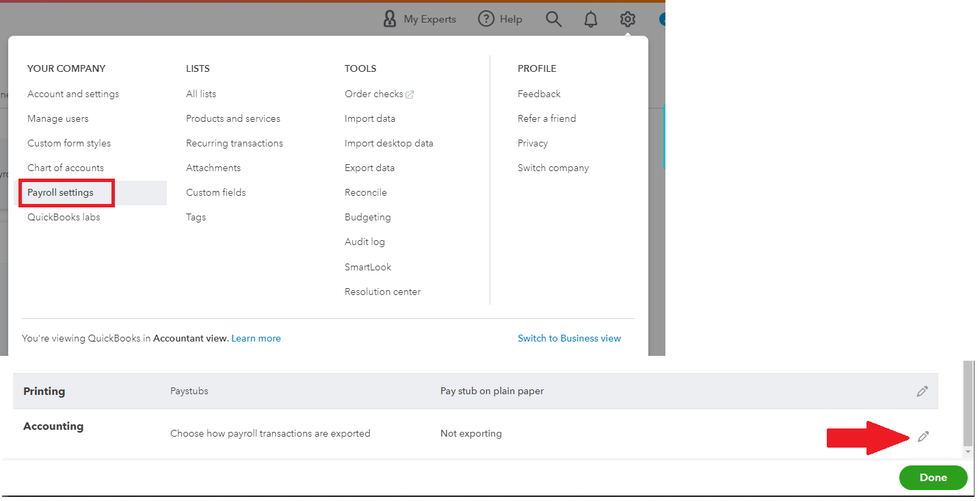Open Budgeting under Tools
Screen dimensions: 980x501
367,216
